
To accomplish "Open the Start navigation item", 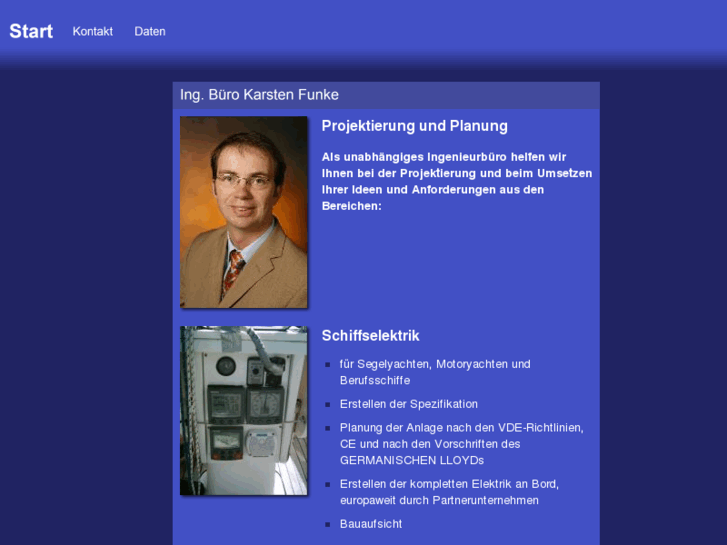I will [x=31, y=32].
